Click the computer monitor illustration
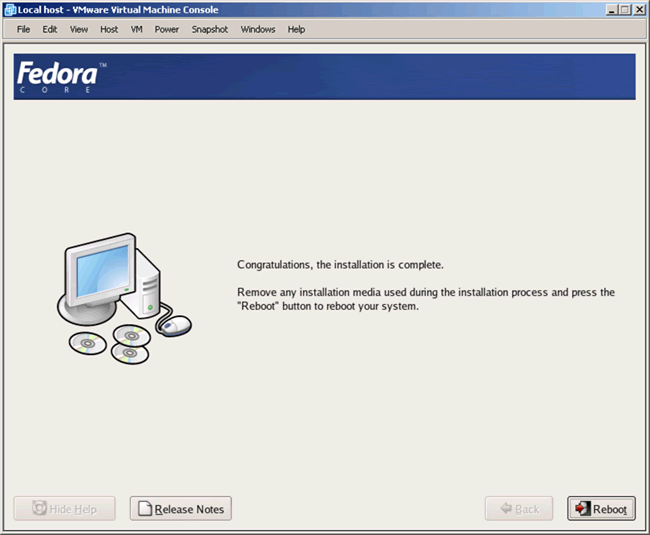Viewport: 650px width, 535px height. [99, 276]
